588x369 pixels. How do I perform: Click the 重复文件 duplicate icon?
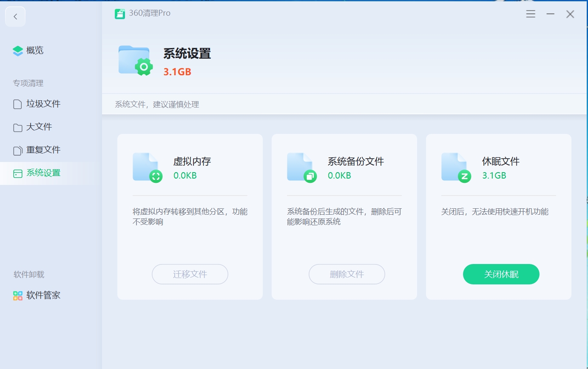17,150
